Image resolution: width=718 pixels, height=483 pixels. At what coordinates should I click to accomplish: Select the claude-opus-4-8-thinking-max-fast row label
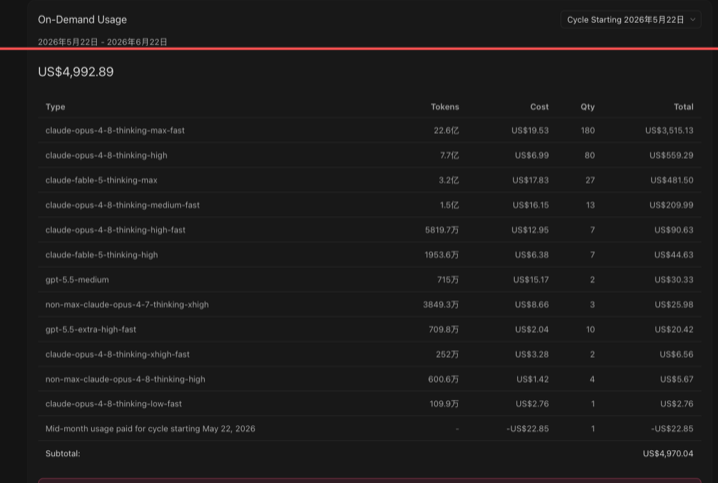(x=115, y=130)
